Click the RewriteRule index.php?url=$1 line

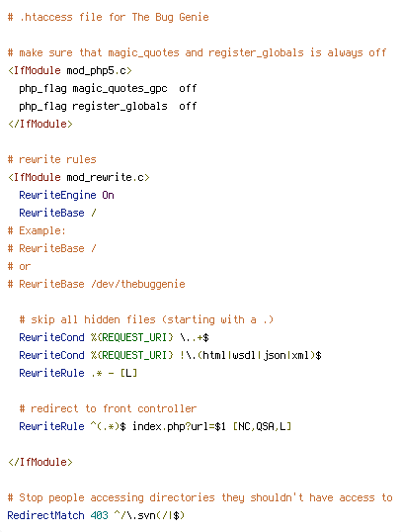coord(155,426)
